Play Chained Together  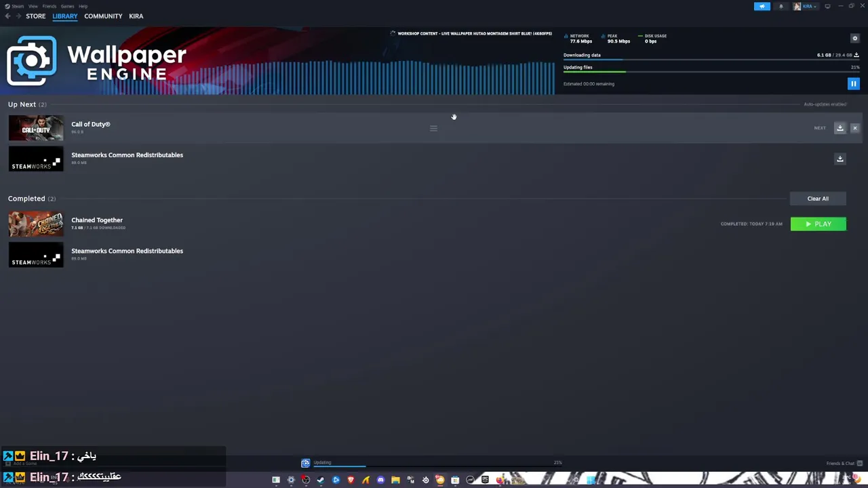coord(818,224)
